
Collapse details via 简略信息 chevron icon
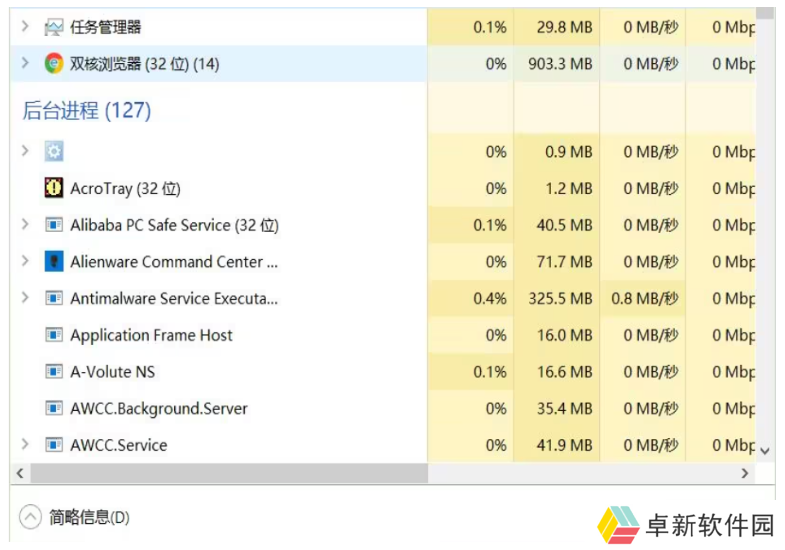click(31, 517)
